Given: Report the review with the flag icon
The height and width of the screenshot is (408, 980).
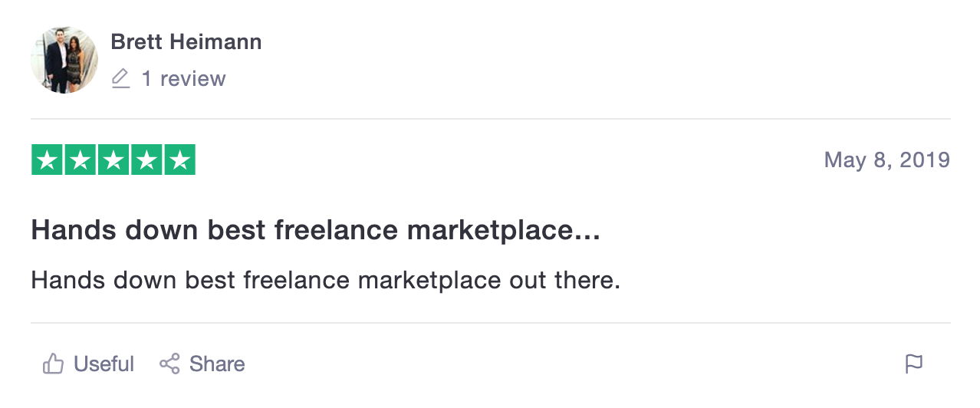Looking at the screenshot, I should [913, 364].
